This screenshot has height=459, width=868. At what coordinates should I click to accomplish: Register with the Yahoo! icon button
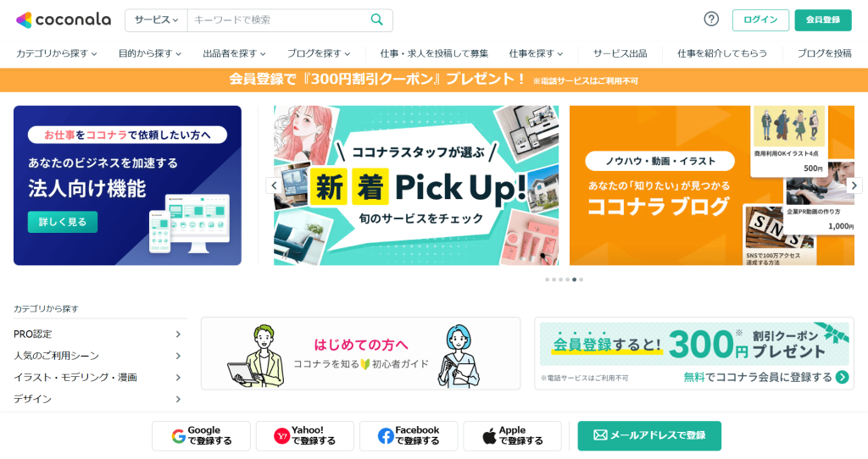pos(305,436)
